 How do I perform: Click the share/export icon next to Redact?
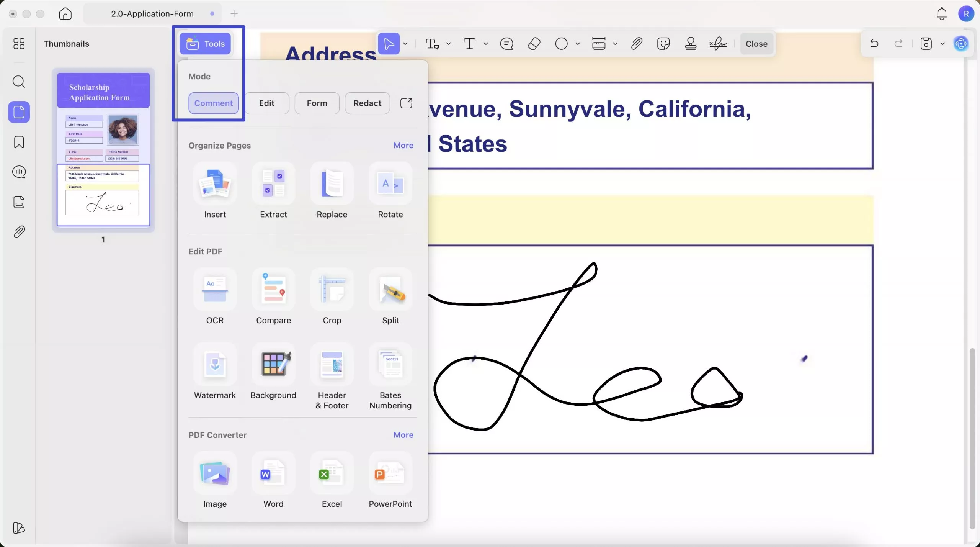point(406,103)
